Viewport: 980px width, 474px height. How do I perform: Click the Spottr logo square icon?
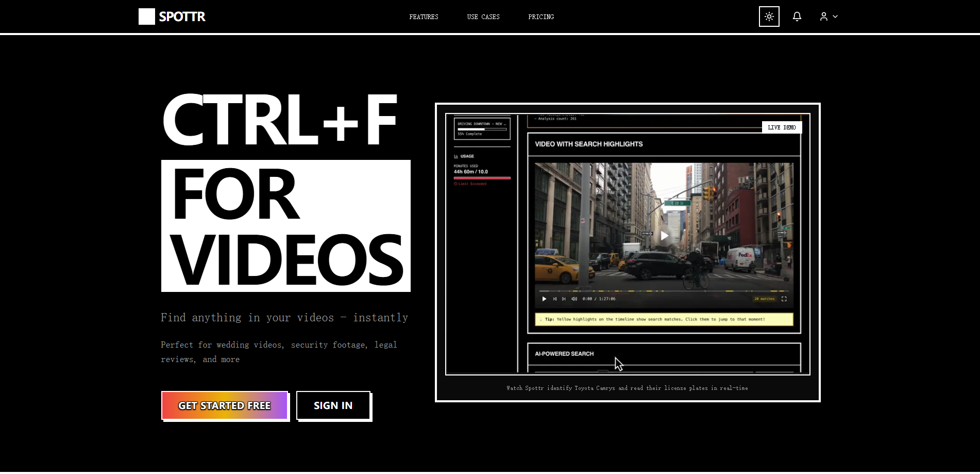(x=146, y=16)
